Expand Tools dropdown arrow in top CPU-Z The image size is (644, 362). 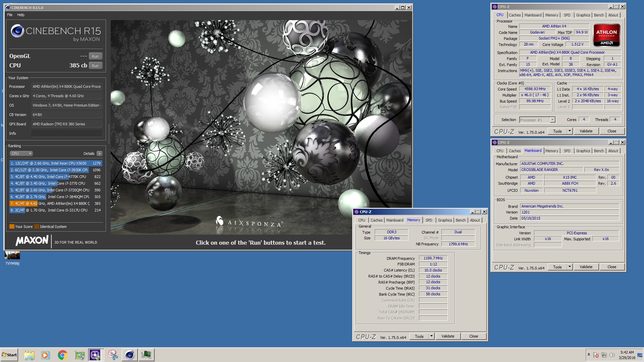570,131
